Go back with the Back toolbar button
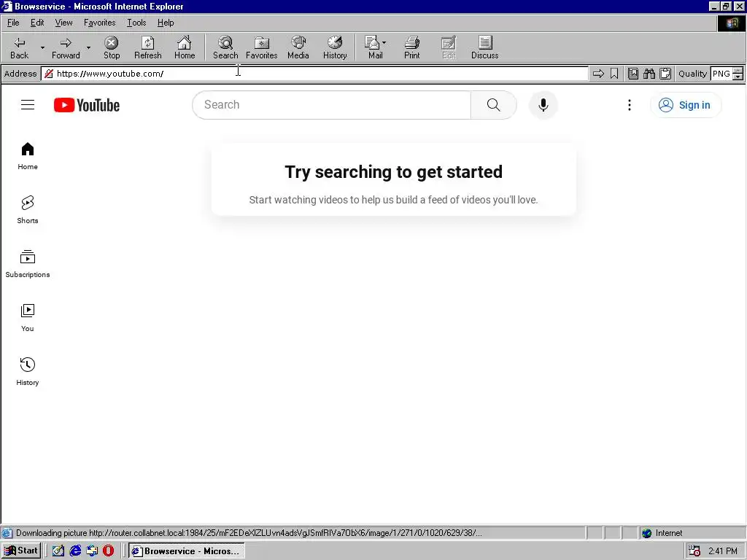 [20, 47]
